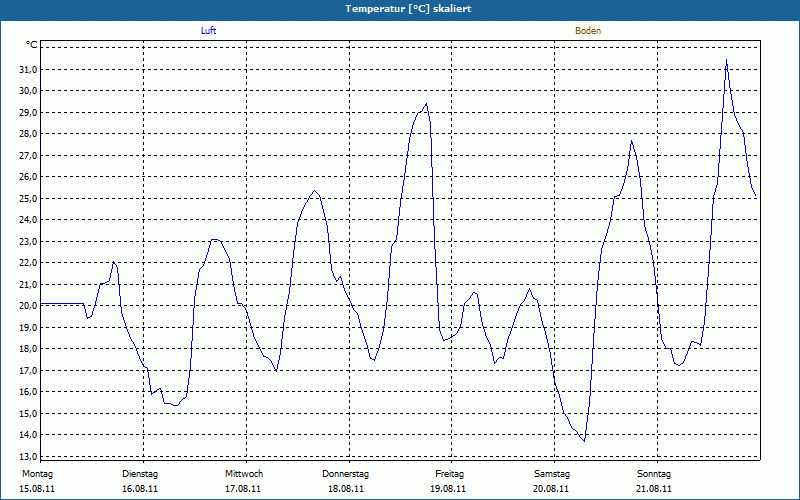Select the 19,0 y-axis value
Image resolution: width=800 pixels, height=500 pixels.
click(29, 328)
